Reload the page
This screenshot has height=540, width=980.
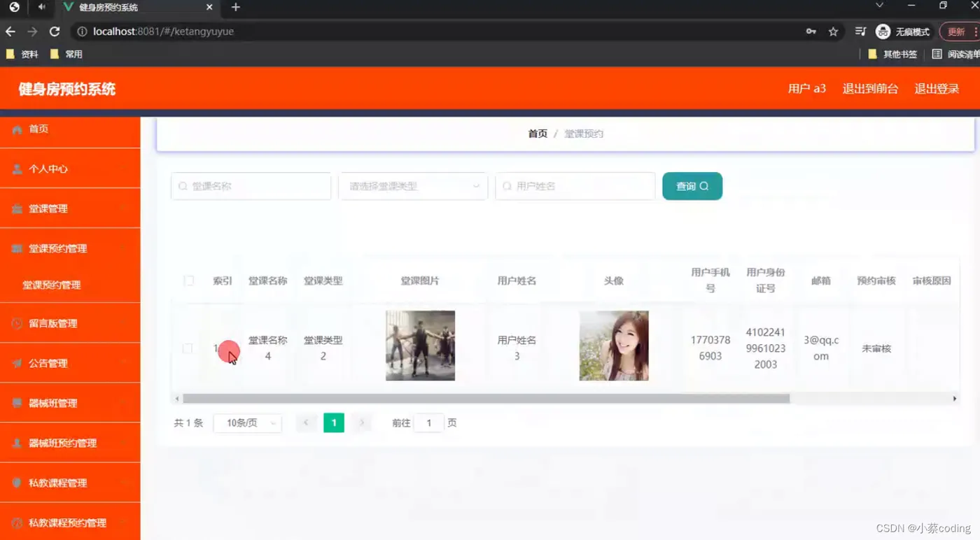(x=55, y=31)
